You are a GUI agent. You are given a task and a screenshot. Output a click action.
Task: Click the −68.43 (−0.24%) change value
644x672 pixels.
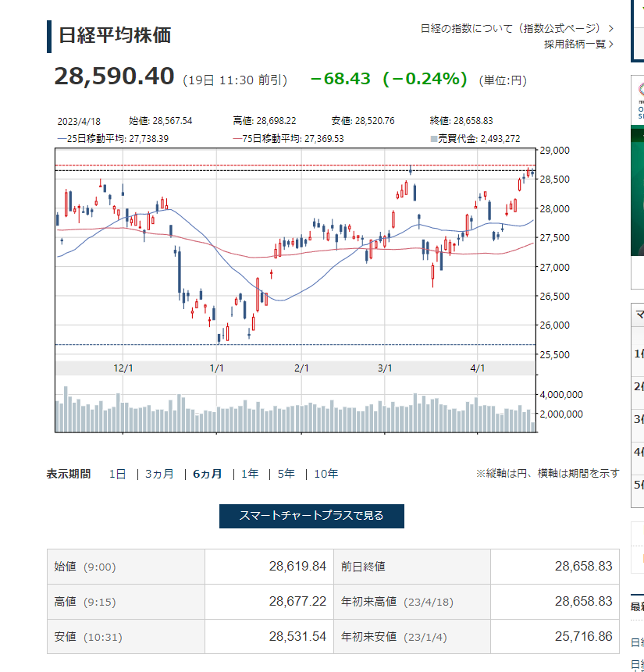tap(388, 79)
